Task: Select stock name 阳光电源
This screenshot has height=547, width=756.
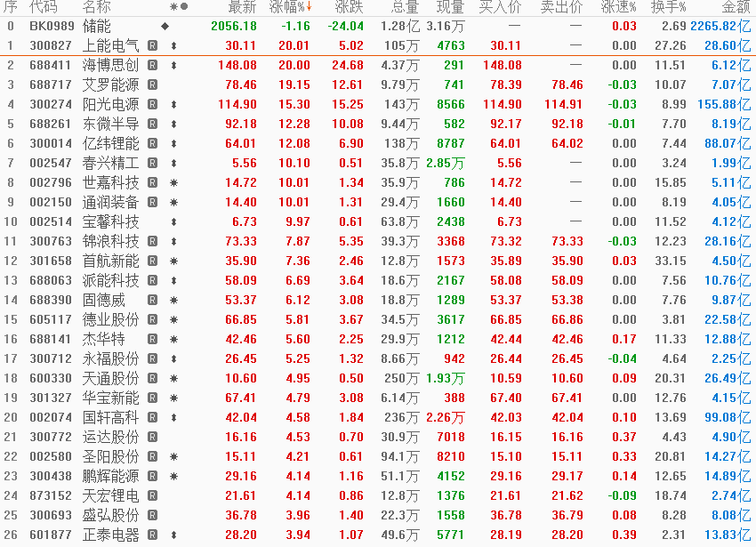Action: point(111,104)
